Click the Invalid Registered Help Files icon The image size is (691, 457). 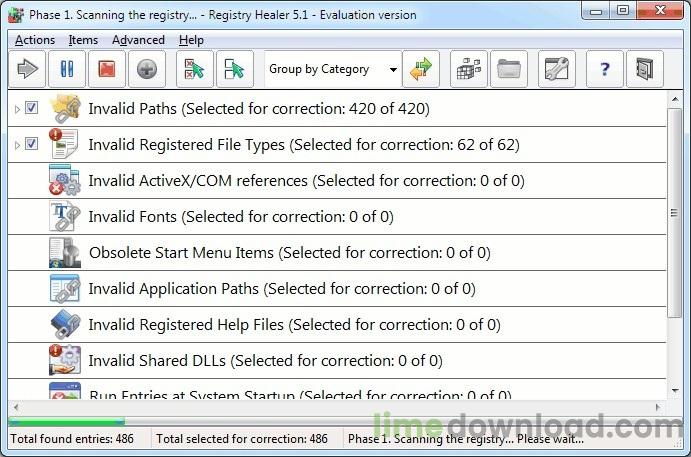(65, 325)
